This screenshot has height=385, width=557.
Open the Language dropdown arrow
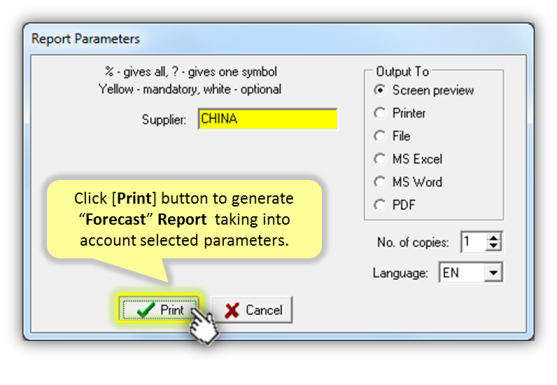click(x=493, y=273)
